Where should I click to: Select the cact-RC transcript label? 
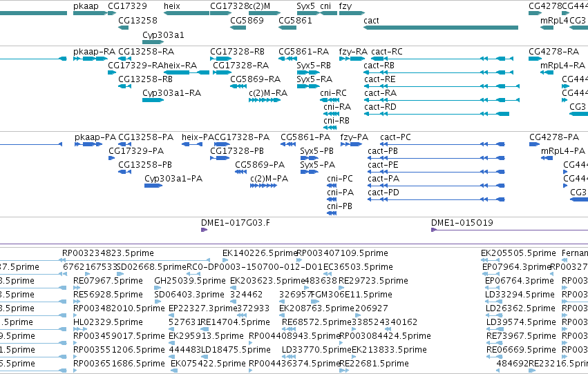pos(387,52)
